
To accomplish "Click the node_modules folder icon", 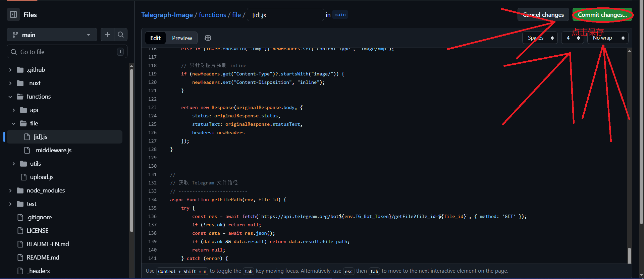I will (x=20, y=190).
